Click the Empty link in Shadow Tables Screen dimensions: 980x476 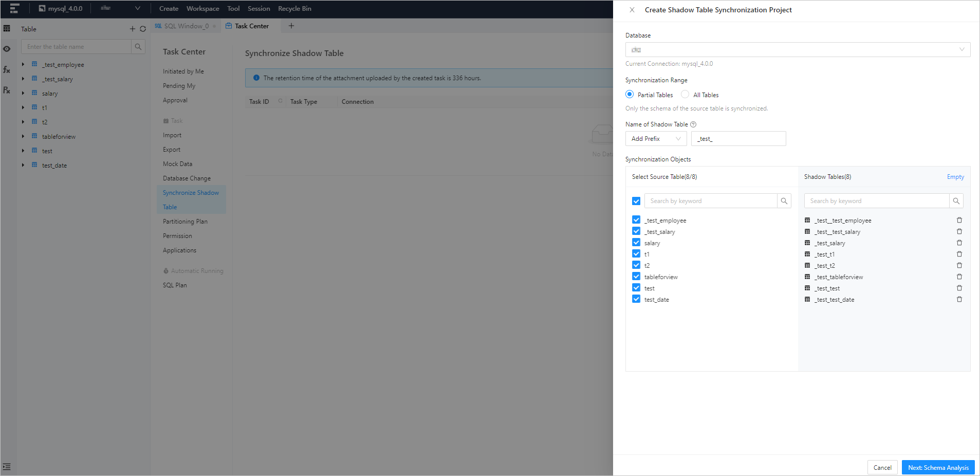coord(955,177)
